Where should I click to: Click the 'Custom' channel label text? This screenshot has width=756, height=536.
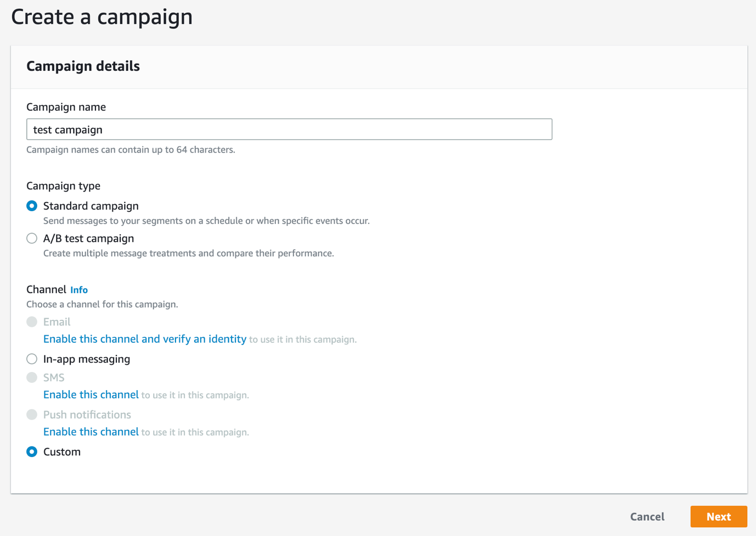point(62,452)
